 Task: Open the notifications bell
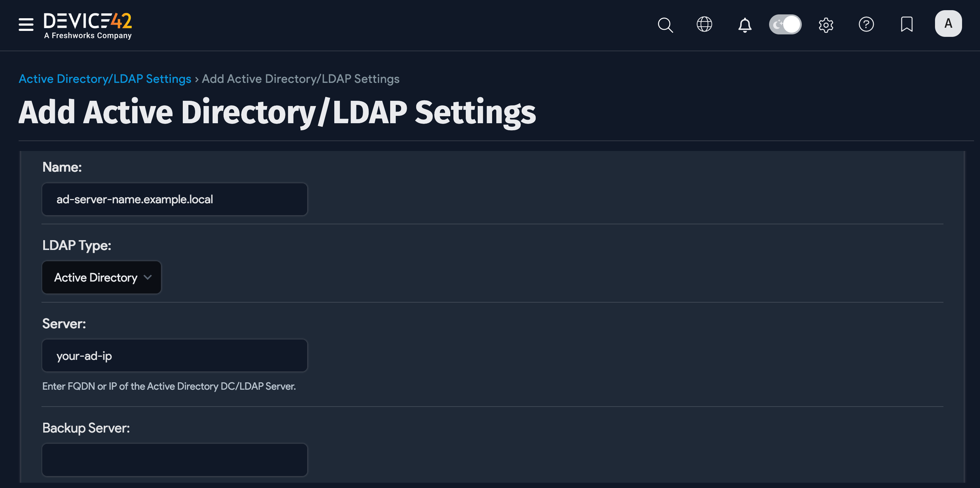[x=745, y=24]
